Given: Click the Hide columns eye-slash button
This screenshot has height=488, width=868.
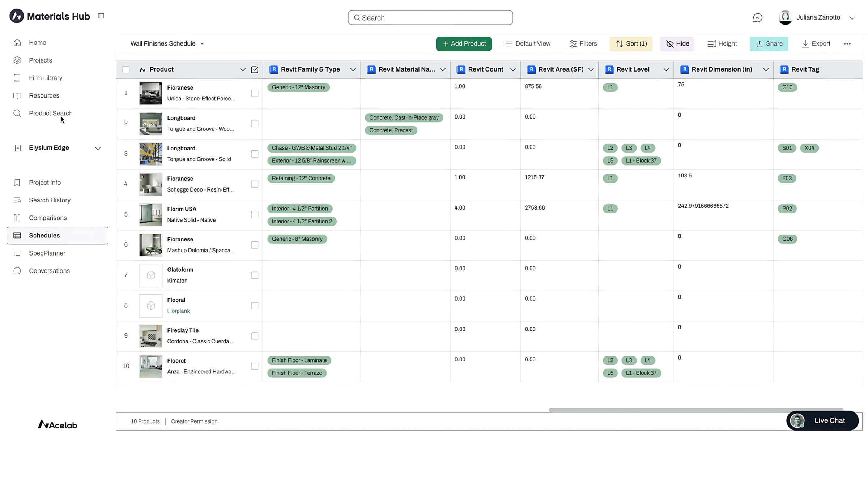Looking at the screenshot, I should 677,44.
